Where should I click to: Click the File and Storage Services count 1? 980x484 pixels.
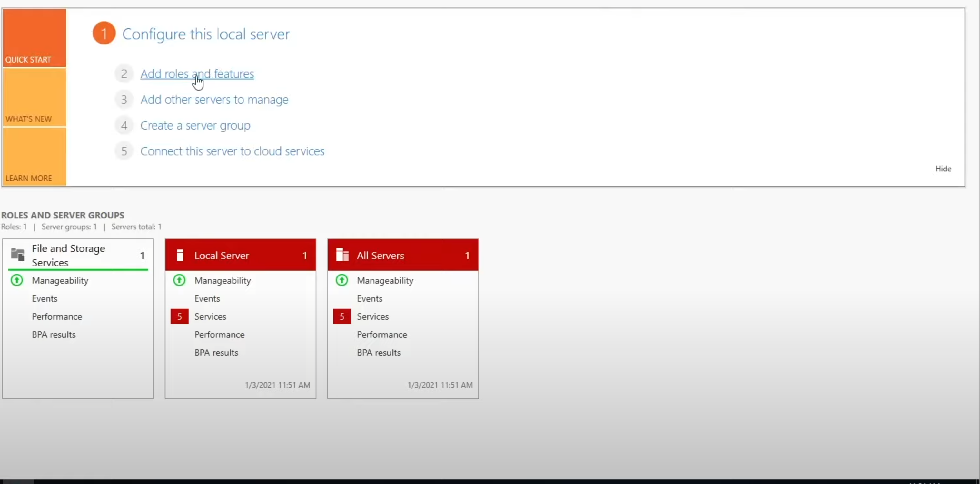coord(142,256)
